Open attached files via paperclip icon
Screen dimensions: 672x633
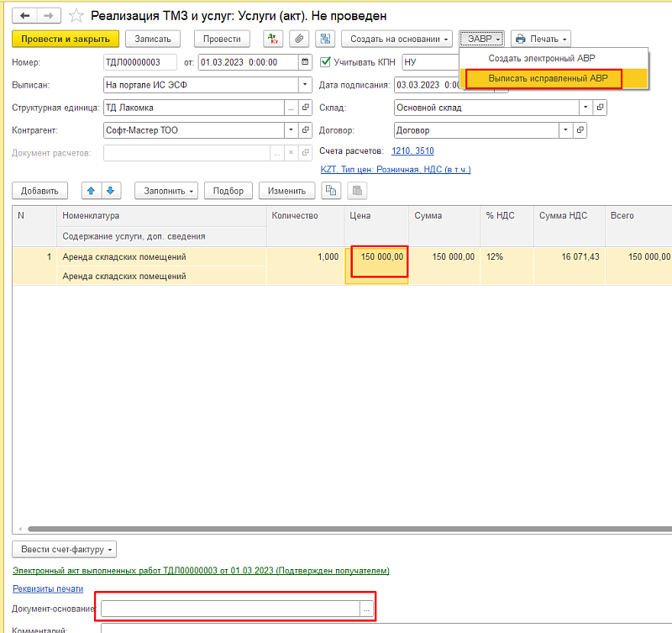[298, 39]
